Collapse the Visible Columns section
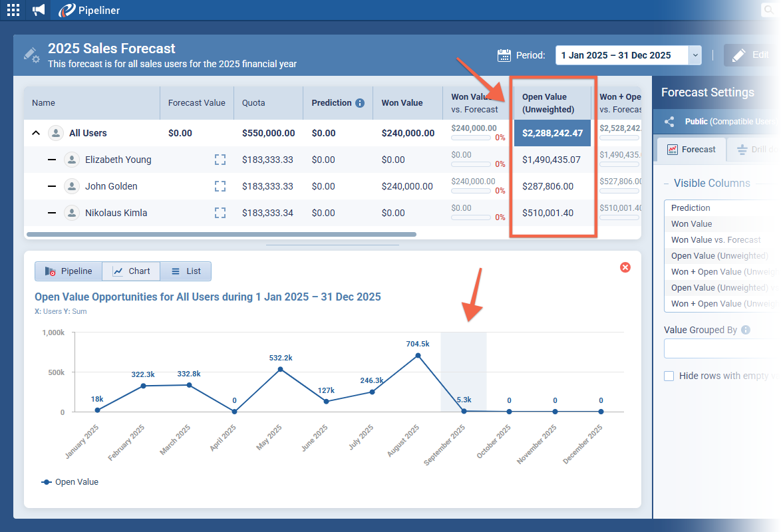 pos(667,184)
